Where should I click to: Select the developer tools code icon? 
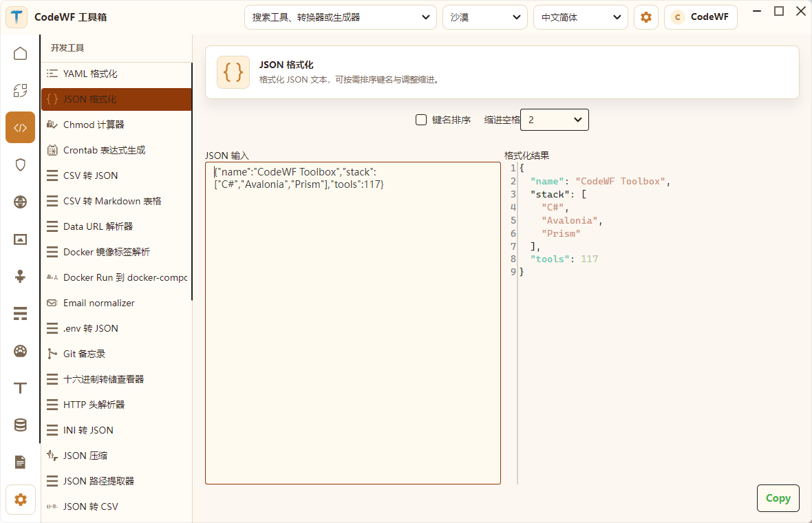[x=20, y=127]
